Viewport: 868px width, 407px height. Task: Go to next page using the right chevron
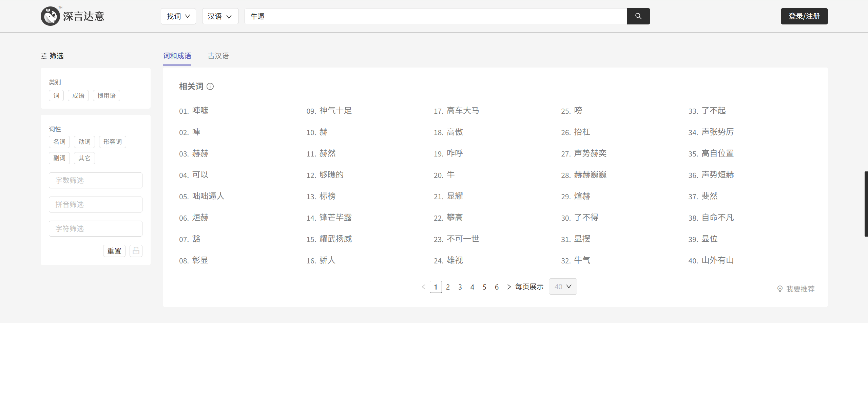coord(508,286)
